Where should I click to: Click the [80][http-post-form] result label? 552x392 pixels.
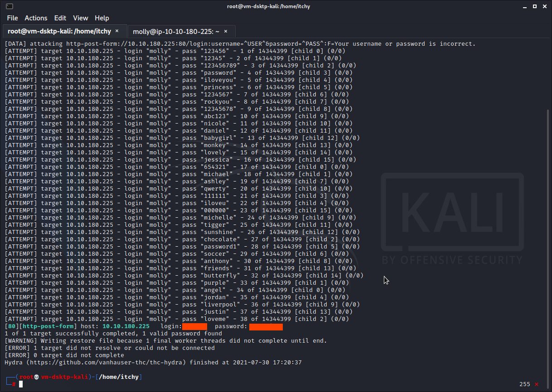pos(41,326)
